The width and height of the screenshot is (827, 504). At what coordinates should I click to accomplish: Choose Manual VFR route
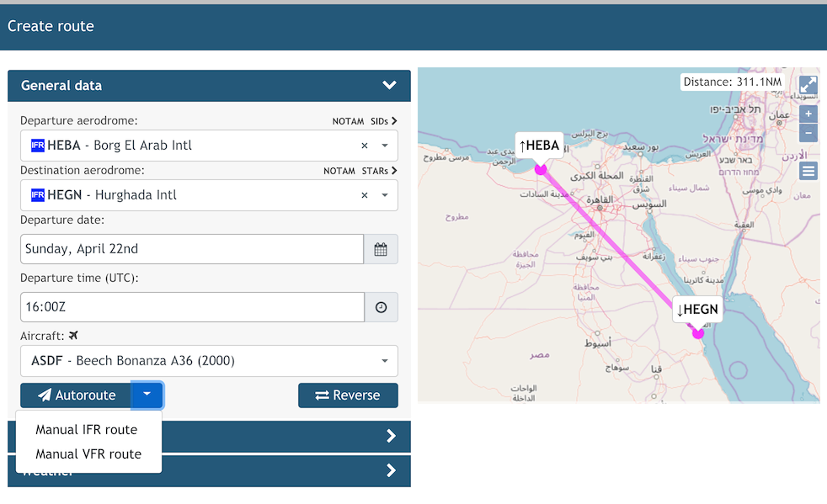[x=88, y=454]
